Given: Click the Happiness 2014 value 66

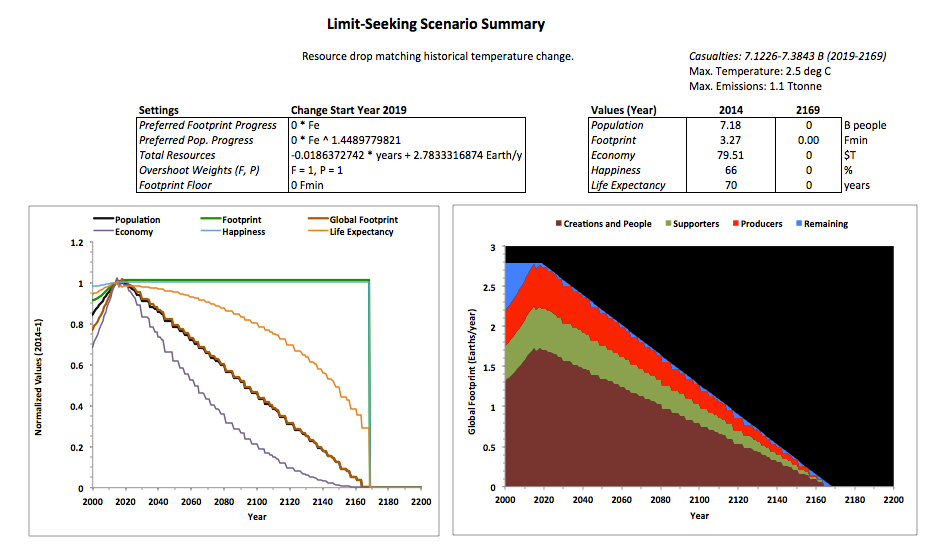Looking at the screenshot, I should click(731, 170).
